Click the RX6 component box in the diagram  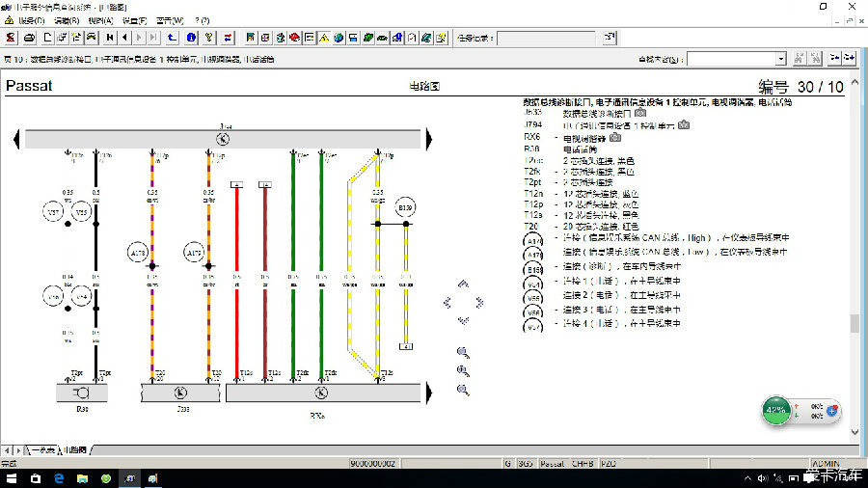[x=323, y=393]
